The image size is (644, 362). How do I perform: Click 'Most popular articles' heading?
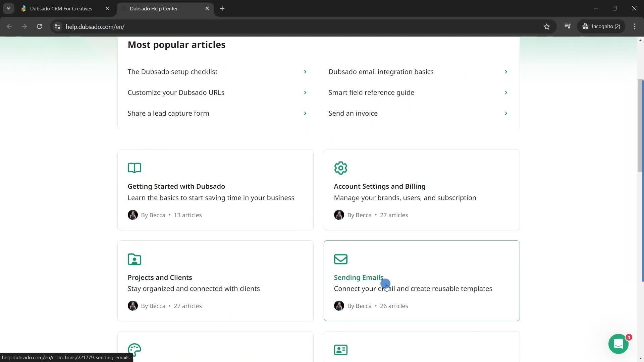(176, 45)
